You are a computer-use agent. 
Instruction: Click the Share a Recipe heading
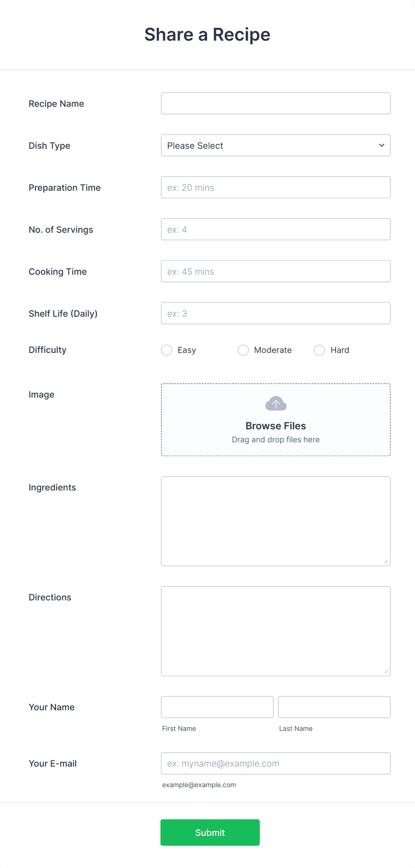click(207, 34)
